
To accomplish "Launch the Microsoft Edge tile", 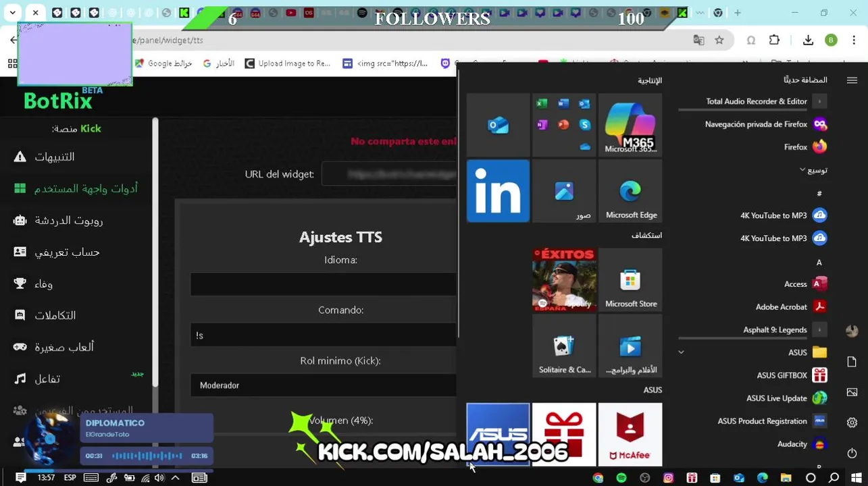I will [x=630, y=191].
